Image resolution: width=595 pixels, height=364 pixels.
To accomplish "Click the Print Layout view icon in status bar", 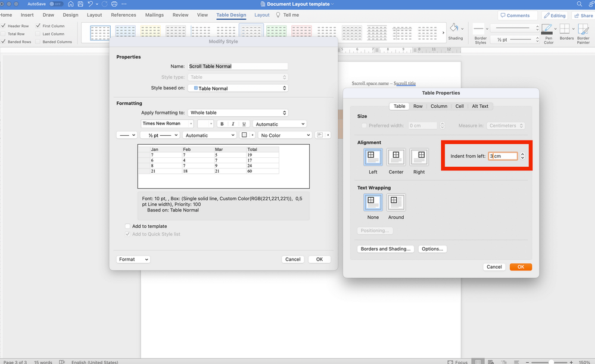I will pyautogui.click(x=478, y=362).
